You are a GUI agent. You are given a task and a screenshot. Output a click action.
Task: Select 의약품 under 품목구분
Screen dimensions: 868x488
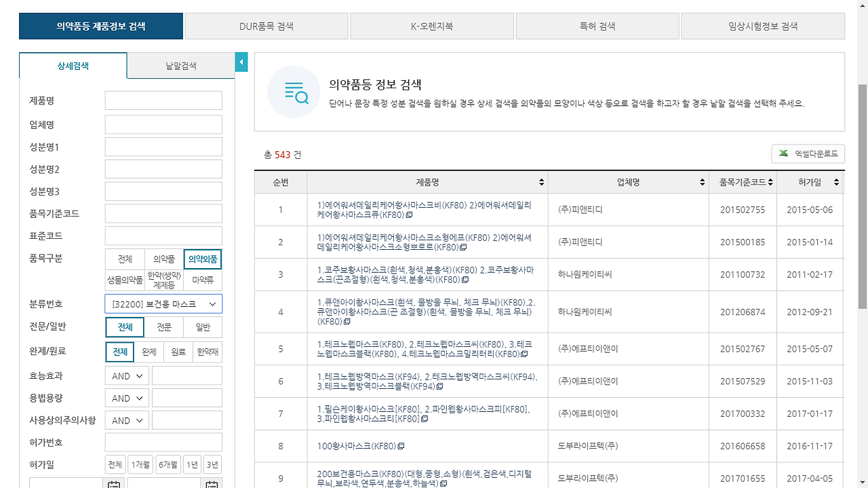[x=164, y=259]
